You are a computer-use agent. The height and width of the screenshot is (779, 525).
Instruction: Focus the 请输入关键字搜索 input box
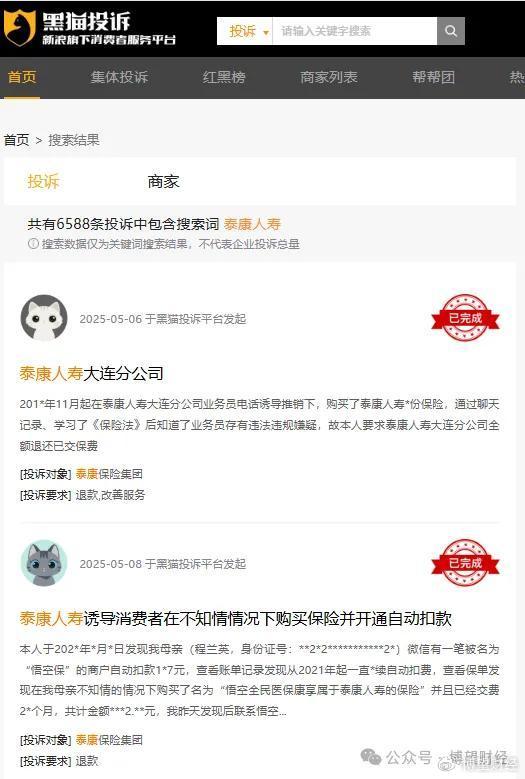click(355, 31)
